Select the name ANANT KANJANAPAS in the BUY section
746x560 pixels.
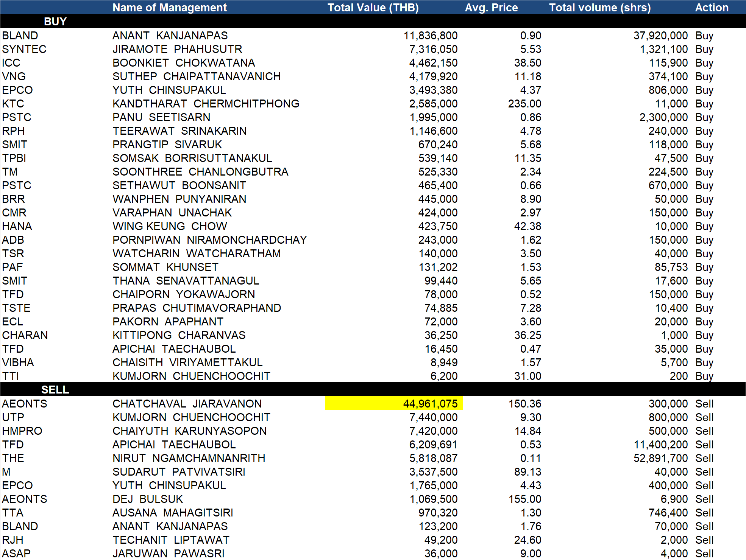click(170, 36)
